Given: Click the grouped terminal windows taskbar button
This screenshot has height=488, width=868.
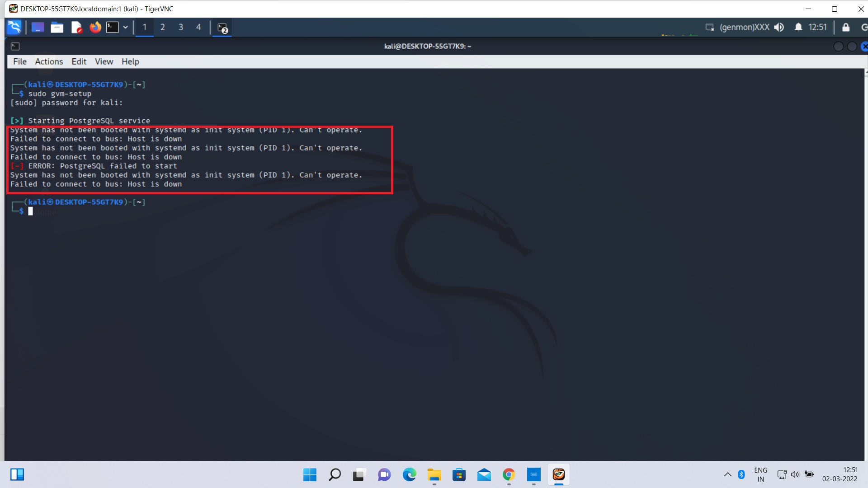Looking at the screenshot, I should click(222, 28).
